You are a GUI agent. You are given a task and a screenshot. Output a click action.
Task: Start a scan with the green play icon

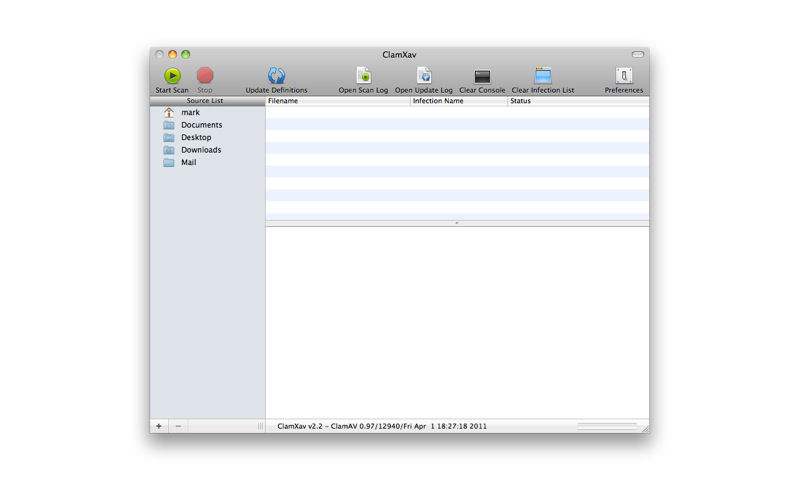click(172, 76)
